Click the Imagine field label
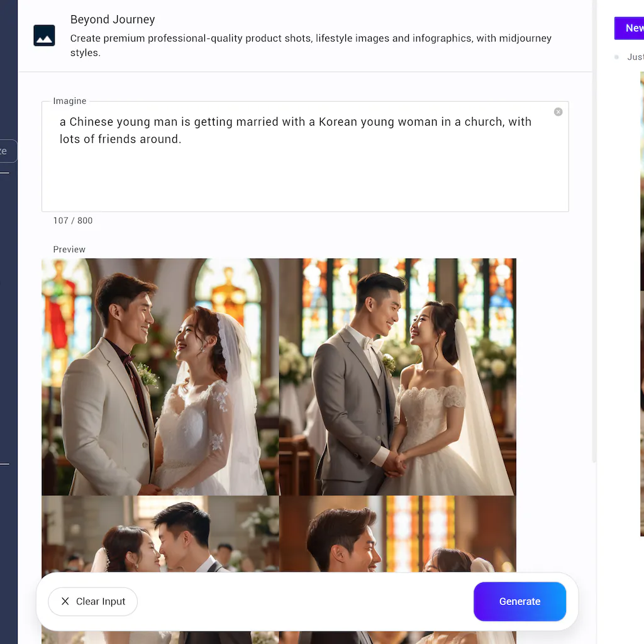 70,101
